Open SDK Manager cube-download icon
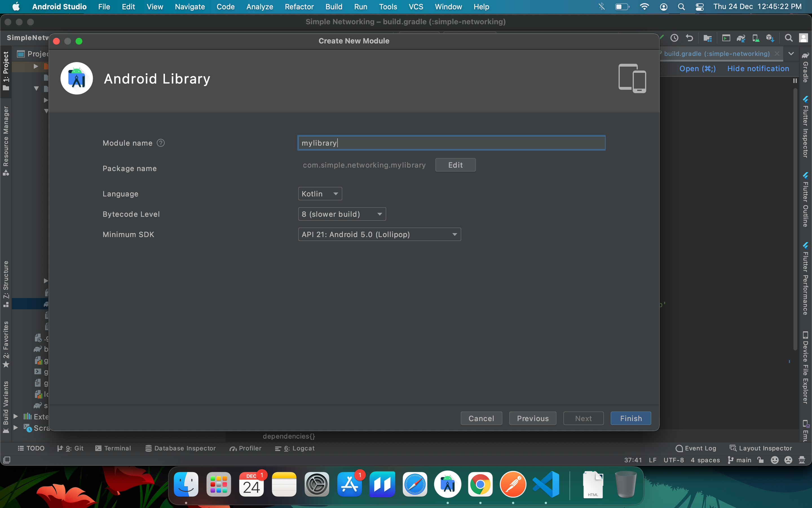Screen dimensions: 812x508 (770, 38)
